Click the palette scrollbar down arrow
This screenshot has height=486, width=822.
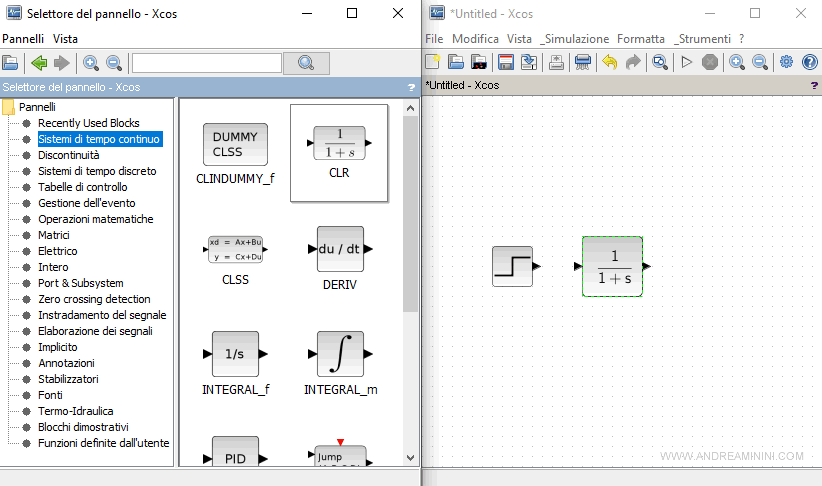(x=410, y=458)
